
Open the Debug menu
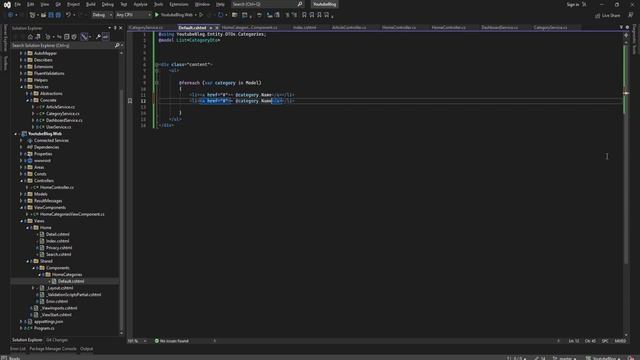pos(108,4)
